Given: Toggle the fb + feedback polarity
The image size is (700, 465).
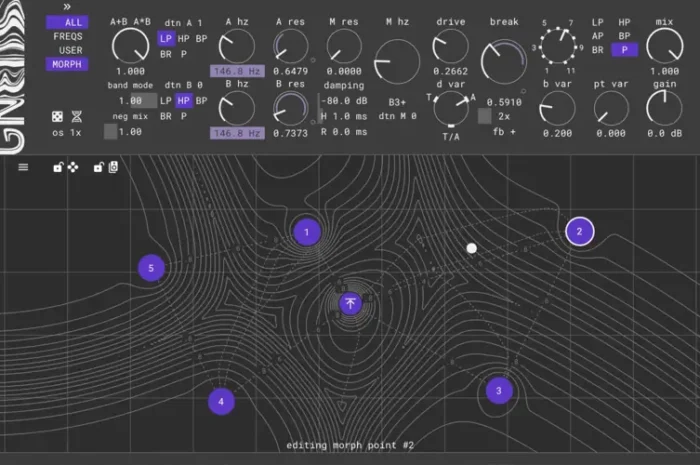Looking at the screenshot, I should click(504, 132).
